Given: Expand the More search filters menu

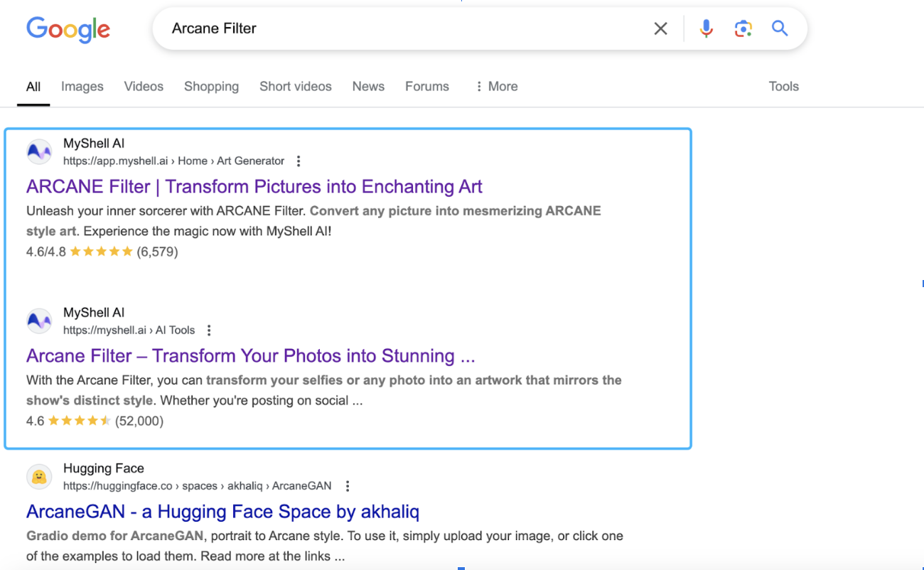Looking at the screenshot, I should click(496, 87).
